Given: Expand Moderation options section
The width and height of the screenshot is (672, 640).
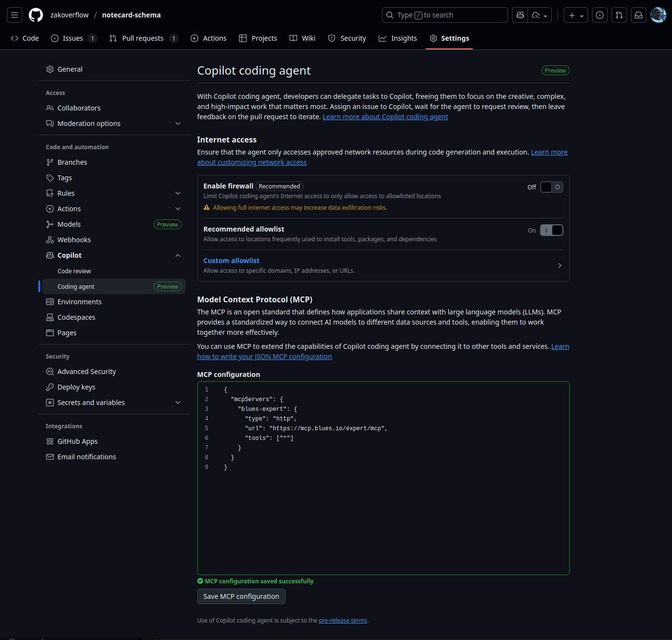Looking at the screenshot, I should 114,124.
